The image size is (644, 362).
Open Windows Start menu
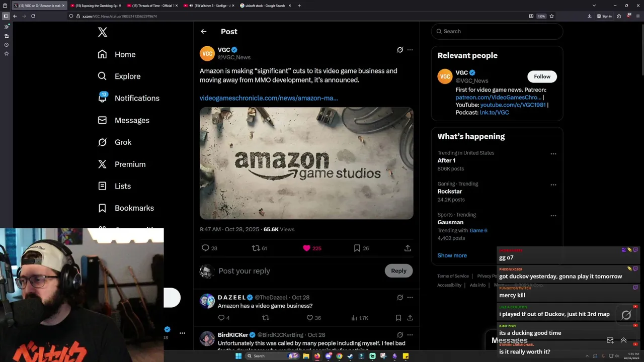238,356
